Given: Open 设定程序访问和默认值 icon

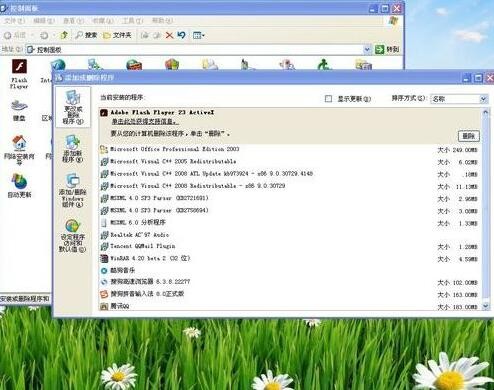Looking at the screenshot, I should [x=73, y=235].
